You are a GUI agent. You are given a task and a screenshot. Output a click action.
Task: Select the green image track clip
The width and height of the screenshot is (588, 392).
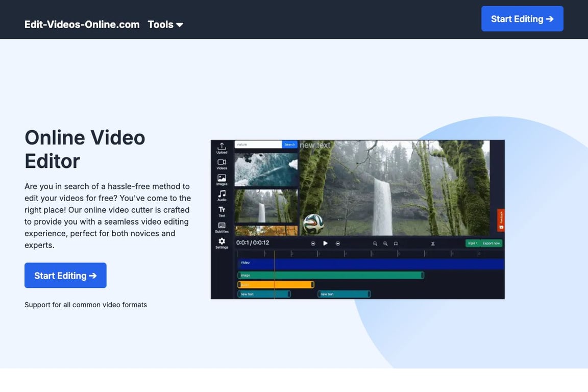click(x=331, y=275)
